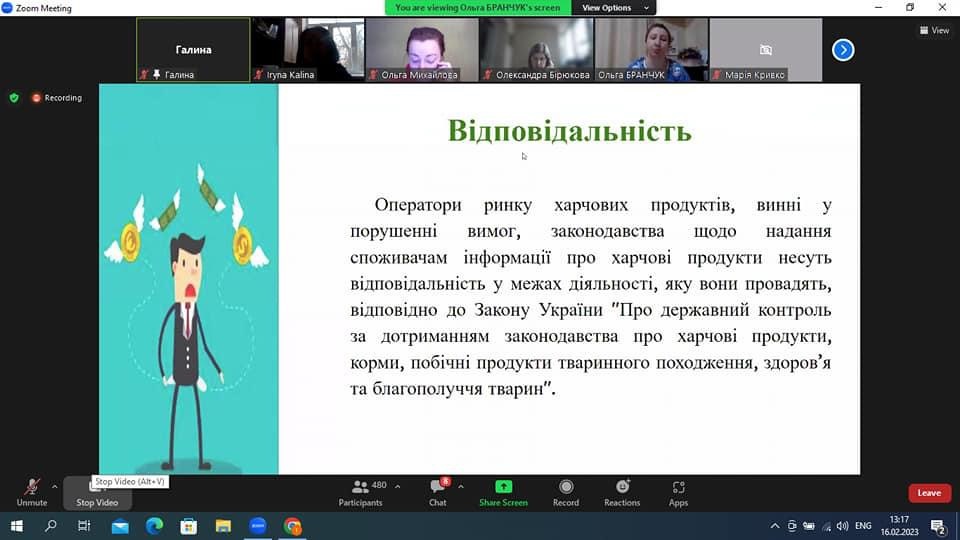Open the View layout menu
Screen dimensions: 960x540
(934, 30)
